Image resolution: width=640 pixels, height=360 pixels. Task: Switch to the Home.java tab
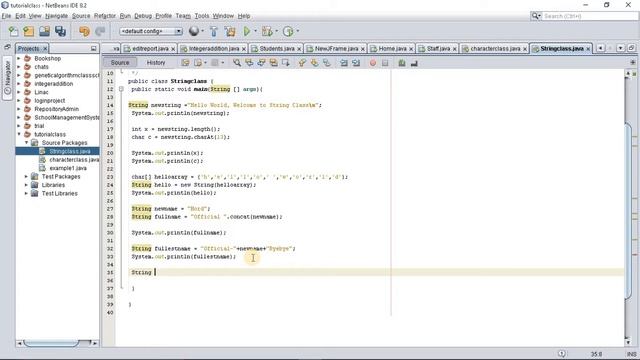[392, 49]
